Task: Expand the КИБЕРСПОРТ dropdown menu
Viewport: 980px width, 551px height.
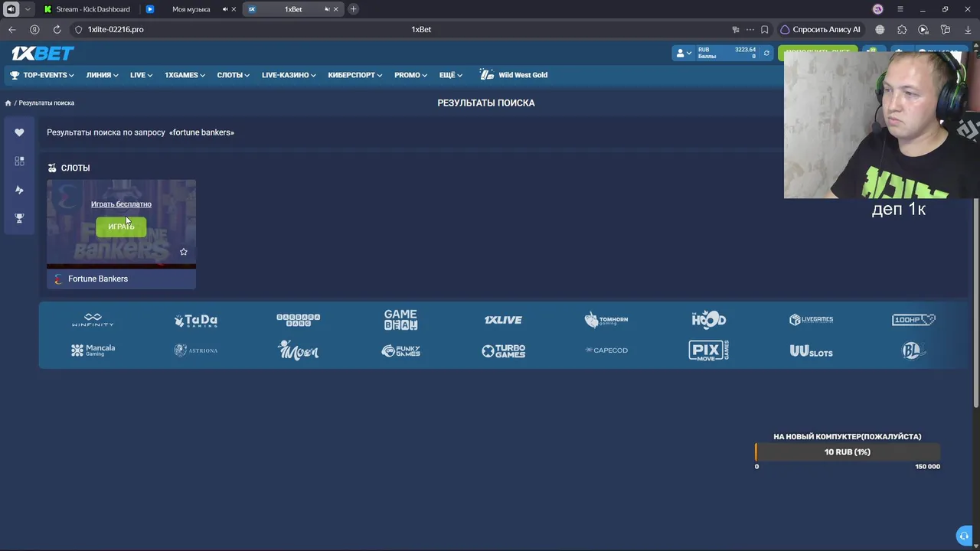Action: (355, 75)
